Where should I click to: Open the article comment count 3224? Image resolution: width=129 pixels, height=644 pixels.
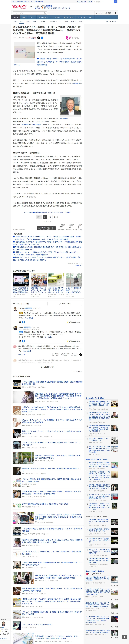tap(28, 38)
